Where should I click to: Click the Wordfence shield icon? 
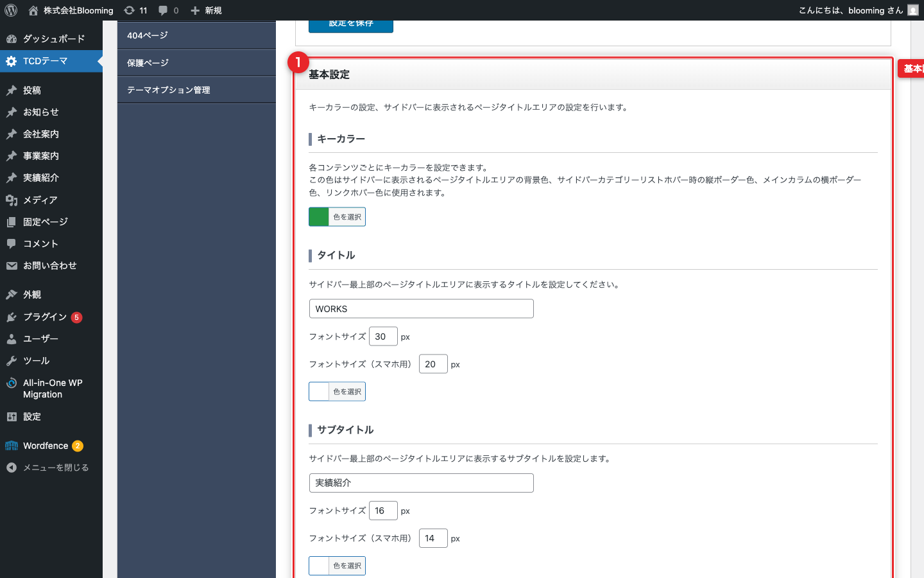coord(12,446)
